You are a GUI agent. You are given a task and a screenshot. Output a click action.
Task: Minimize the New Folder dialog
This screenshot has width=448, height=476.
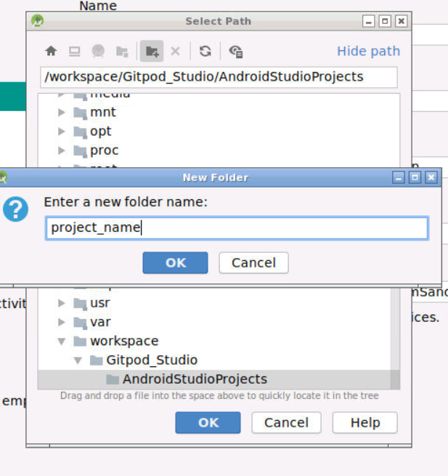point(399,177)
